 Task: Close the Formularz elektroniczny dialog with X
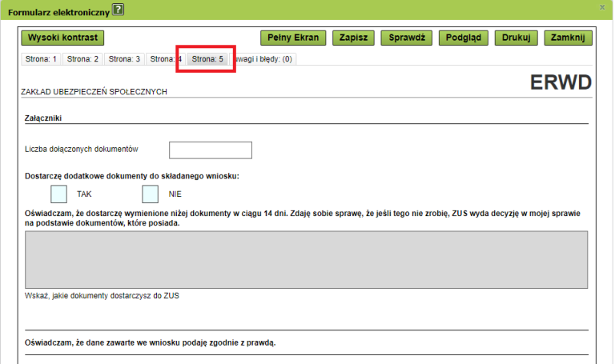click(x=602, y=7)
